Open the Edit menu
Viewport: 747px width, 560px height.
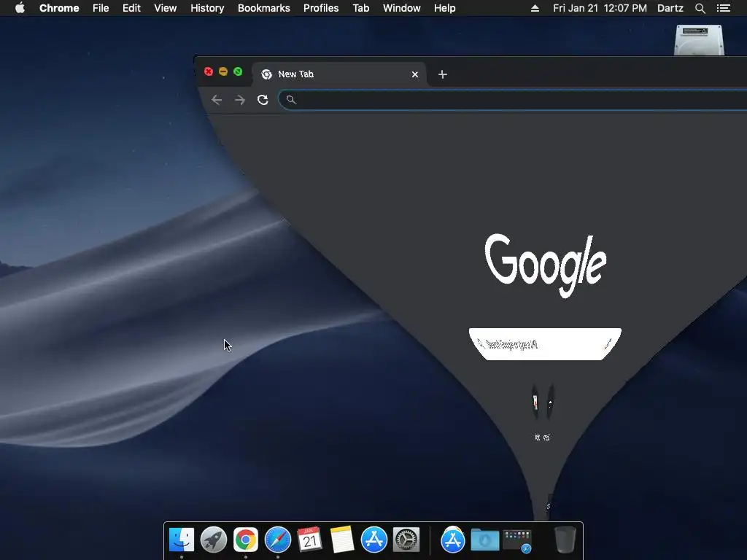point(131,8)
